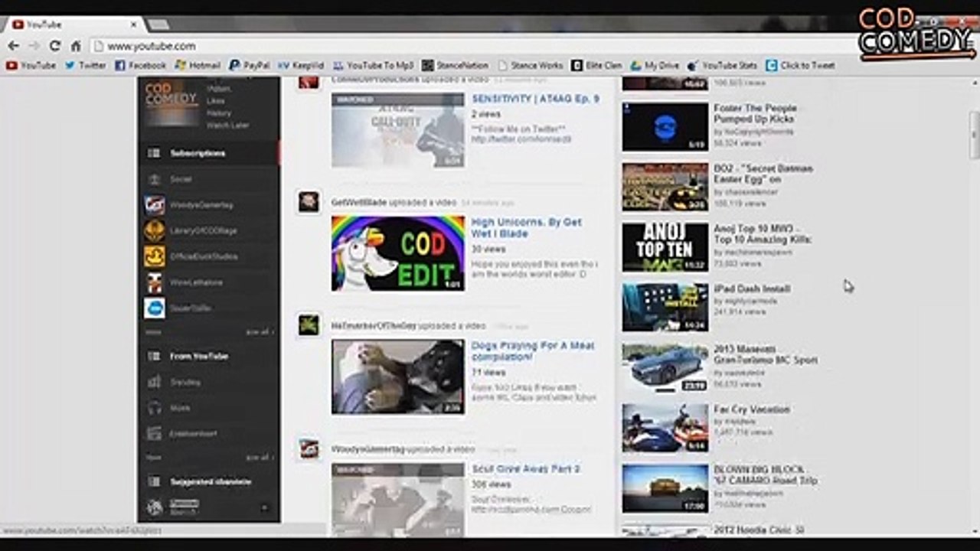
Task: Click the LibraryOfCODRage channel icon in sidebar
Action: tap(155, 231)
